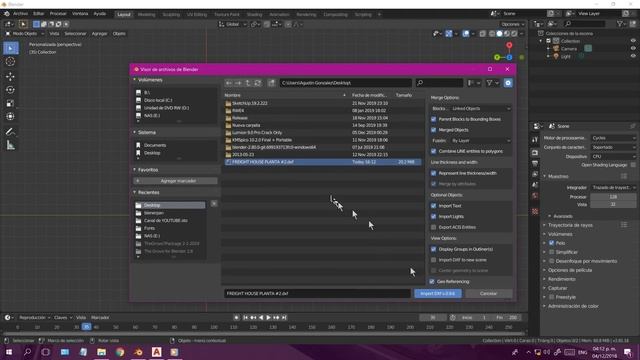This screenshot has height=360, width=640.
Task: Select the Move tool in the viewport toolbar
Action: tap(11, 76)
